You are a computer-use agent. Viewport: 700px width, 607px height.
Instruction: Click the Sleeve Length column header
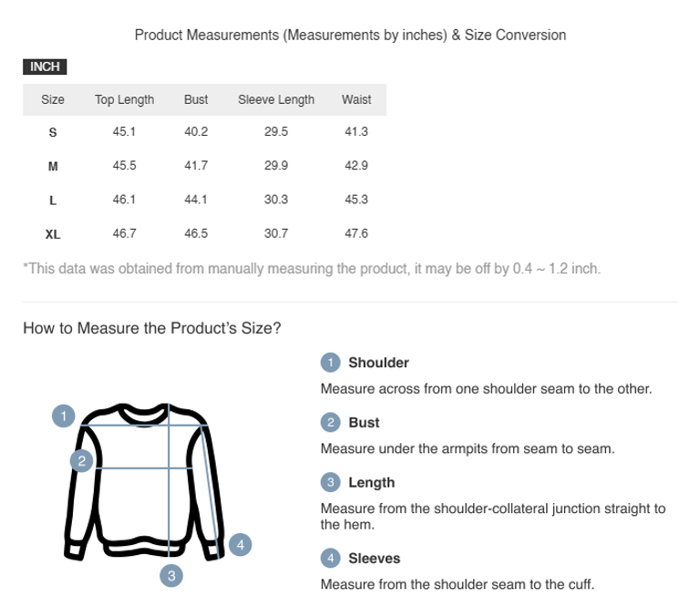(276, 100)
